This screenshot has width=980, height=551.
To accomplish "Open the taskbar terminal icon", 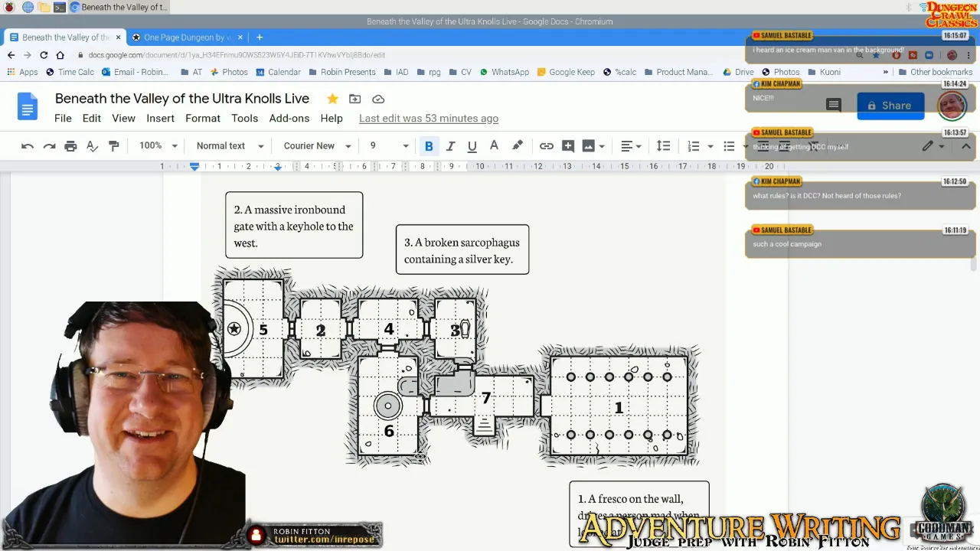I will click(60, 7).
